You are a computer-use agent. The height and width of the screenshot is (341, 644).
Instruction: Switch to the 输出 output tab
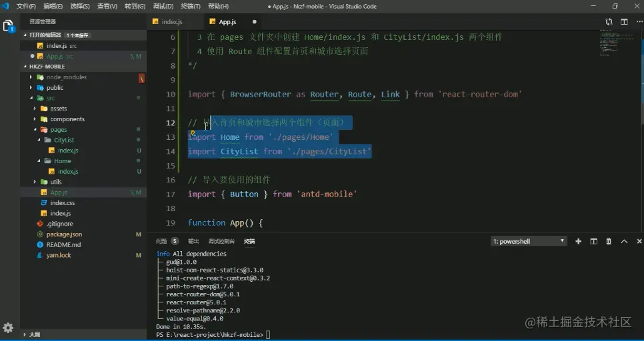[193, 241]
